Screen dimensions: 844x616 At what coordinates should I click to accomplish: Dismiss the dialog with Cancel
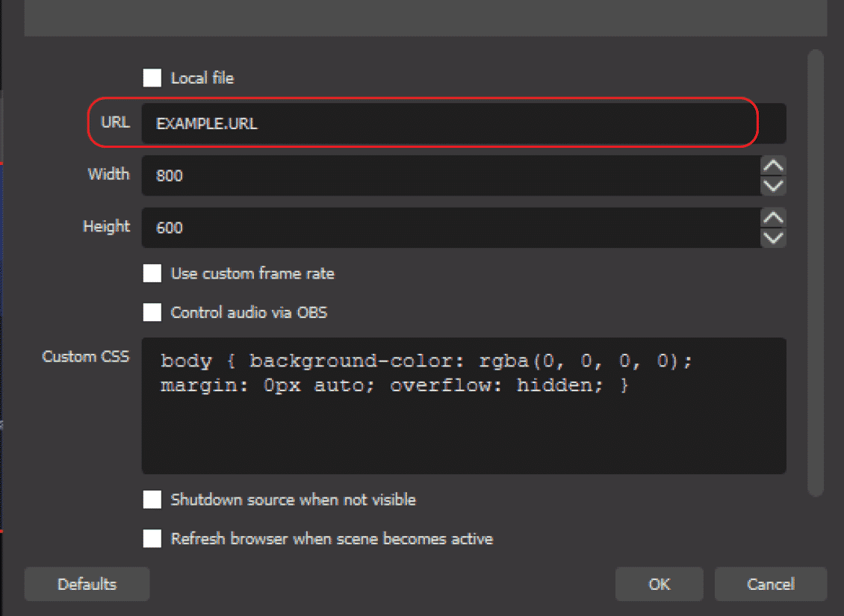pyautogui.click(x=771, y=584)
